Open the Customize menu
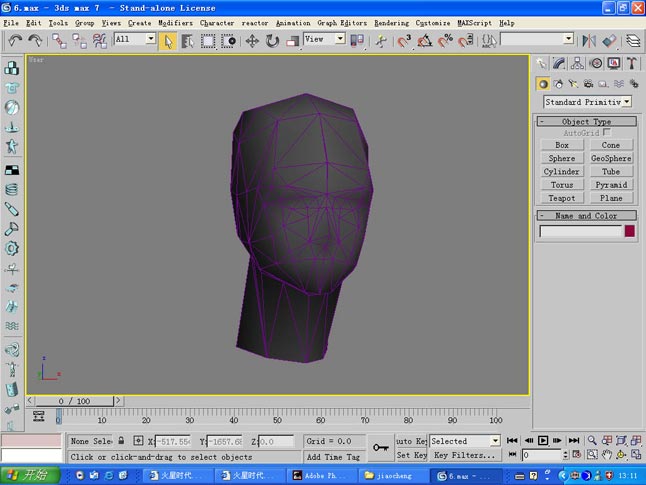 point(433,23)
